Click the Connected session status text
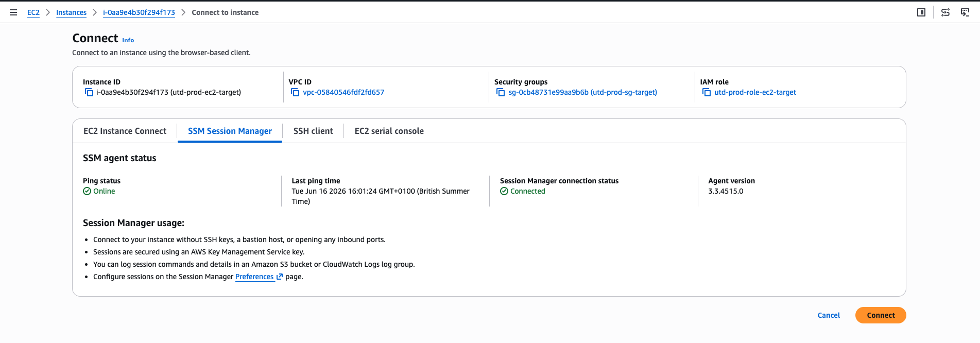Screen dimensions: 980x343 click(x=528, y=191)
